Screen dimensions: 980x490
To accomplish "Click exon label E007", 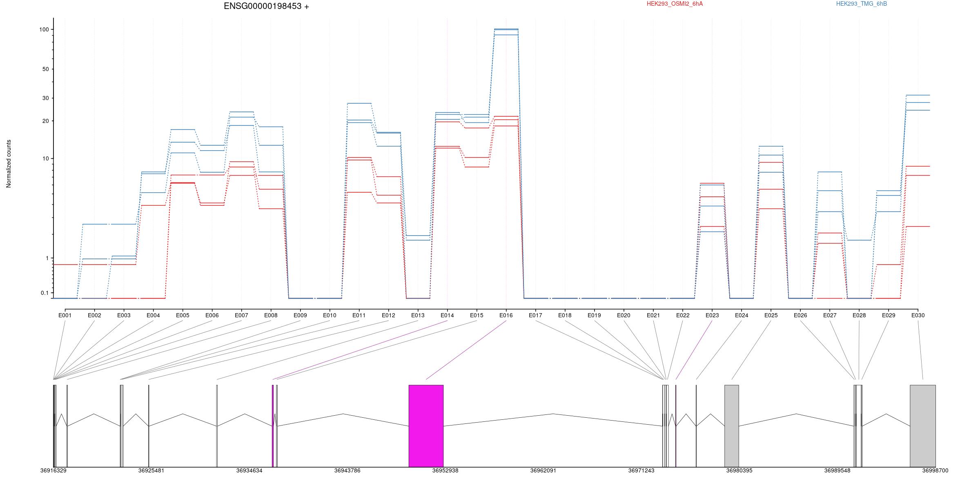I will [241, 315].
